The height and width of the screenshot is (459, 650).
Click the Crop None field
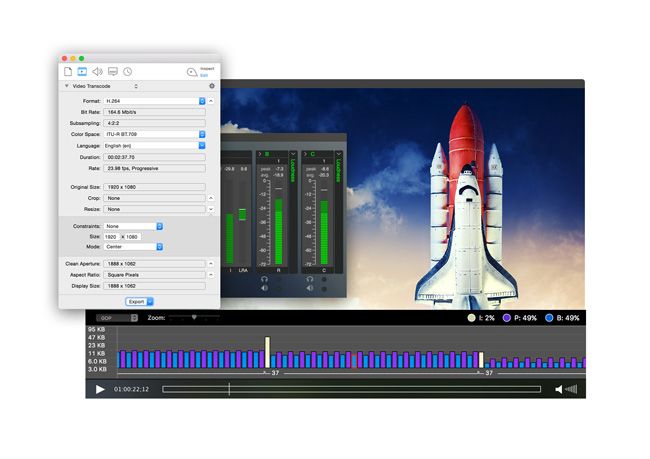154,198
